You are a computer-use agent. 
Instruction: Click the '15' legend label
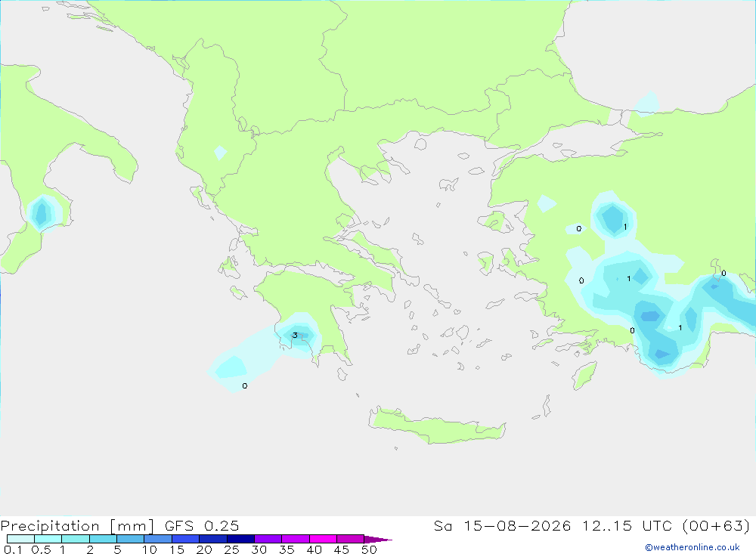click(177, 549)
